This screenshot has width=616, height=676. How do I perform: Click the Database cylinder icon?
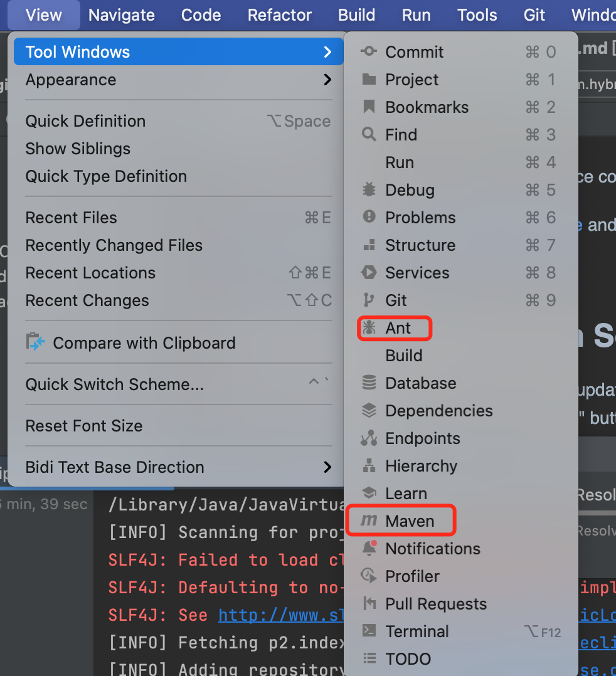369,383
